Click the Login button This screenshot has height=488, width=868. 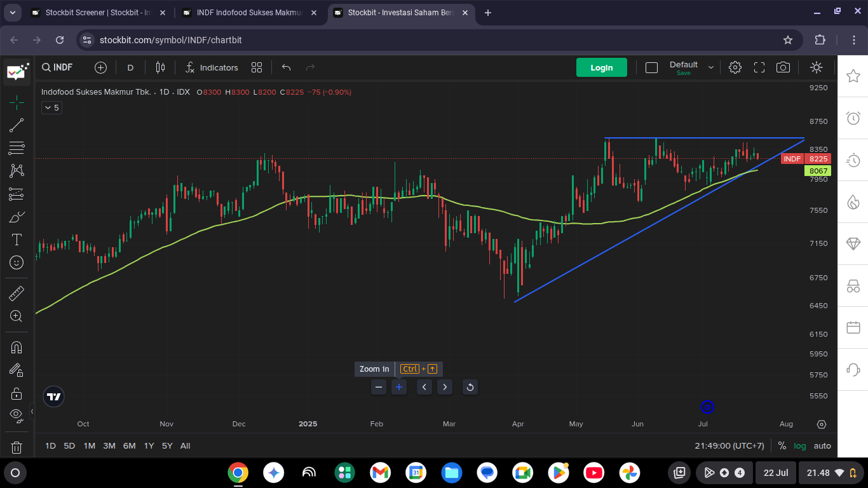pos(602,67)
